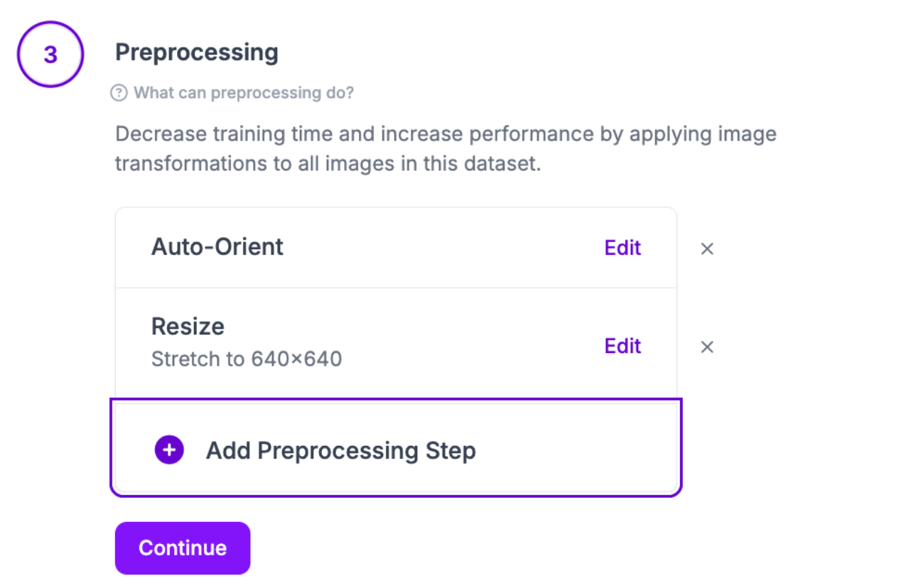Select the Resize step title
Image resolution: width=911 pixels, height=588 pixels.
click(188, 327)
